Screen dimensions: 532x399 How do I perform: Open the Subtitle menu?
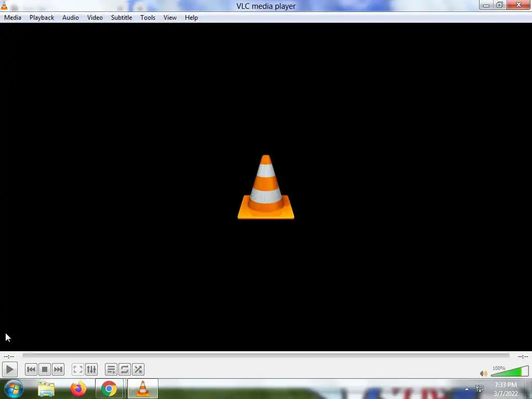(122, 18)
